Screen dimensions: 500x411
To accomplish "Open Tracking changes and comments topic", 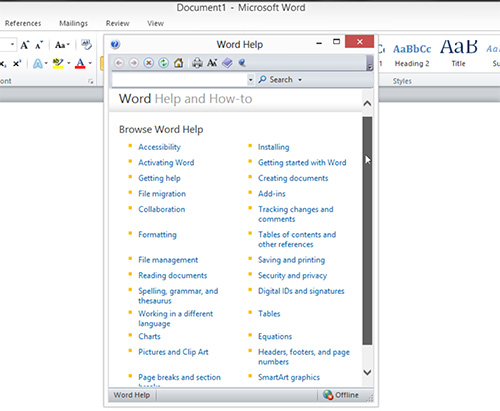I will point(296,214).
